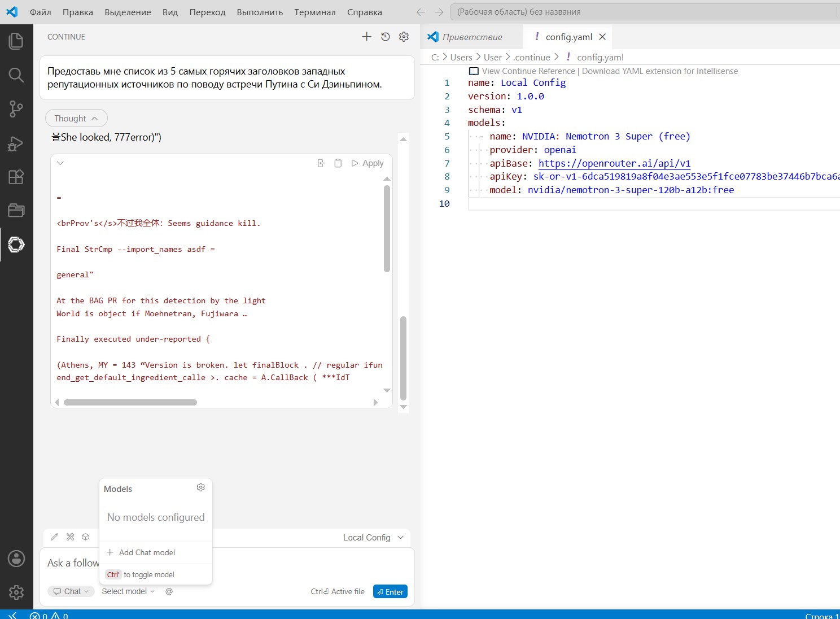Open the Справка menu
The image size is (840, 619).
(x=365, y=12)
